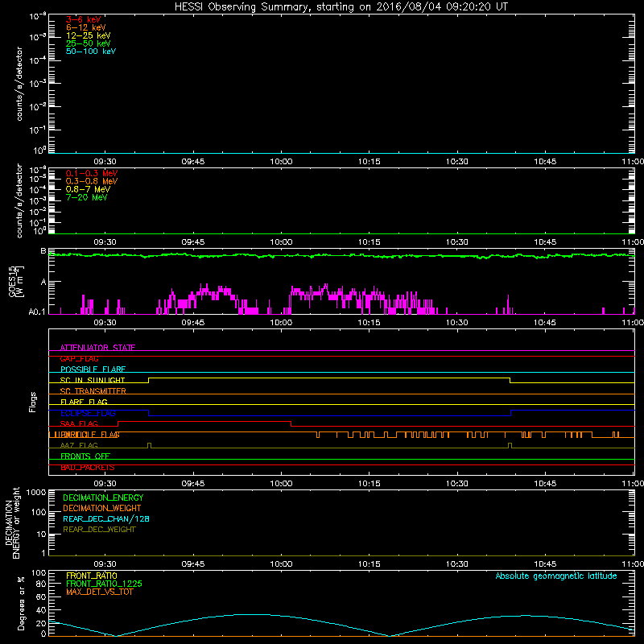The height and width of the screenshot is (644, 644).
Task: Select the 3-6 keV legend label
Action: click(84, 19)
